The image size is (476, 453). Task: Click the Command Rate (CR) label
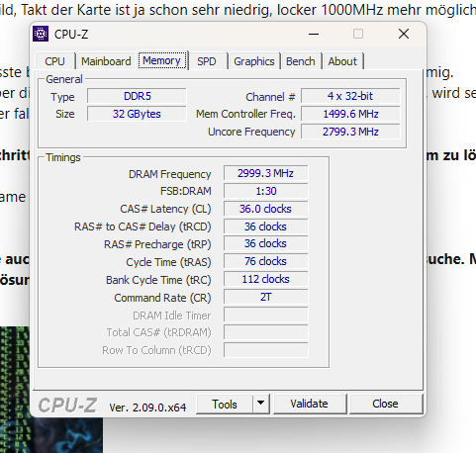[x=162, y=298]
